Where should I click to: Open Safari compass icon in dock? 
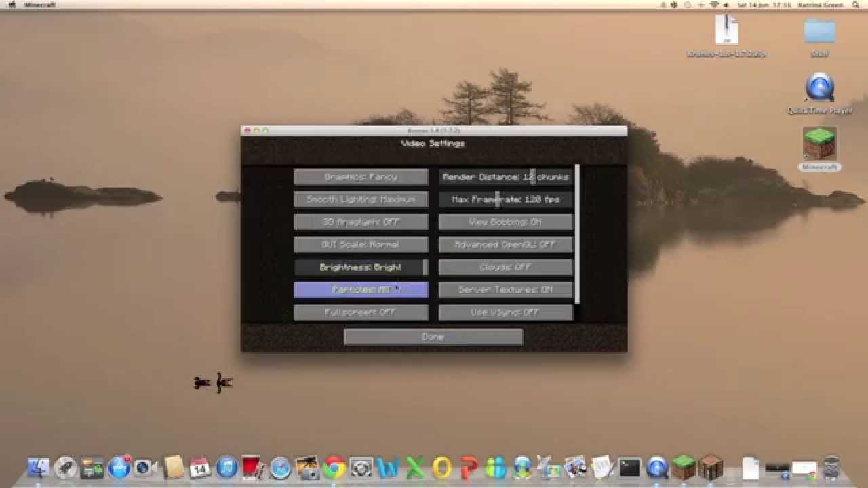coord(280,468)
